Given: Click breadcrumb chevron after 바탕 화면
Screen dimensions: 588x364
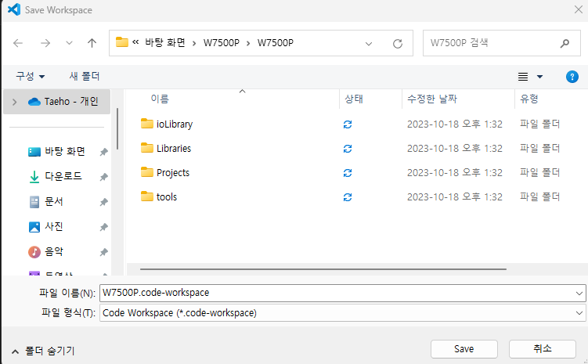Looking at the screenshot, I should 194,44.
